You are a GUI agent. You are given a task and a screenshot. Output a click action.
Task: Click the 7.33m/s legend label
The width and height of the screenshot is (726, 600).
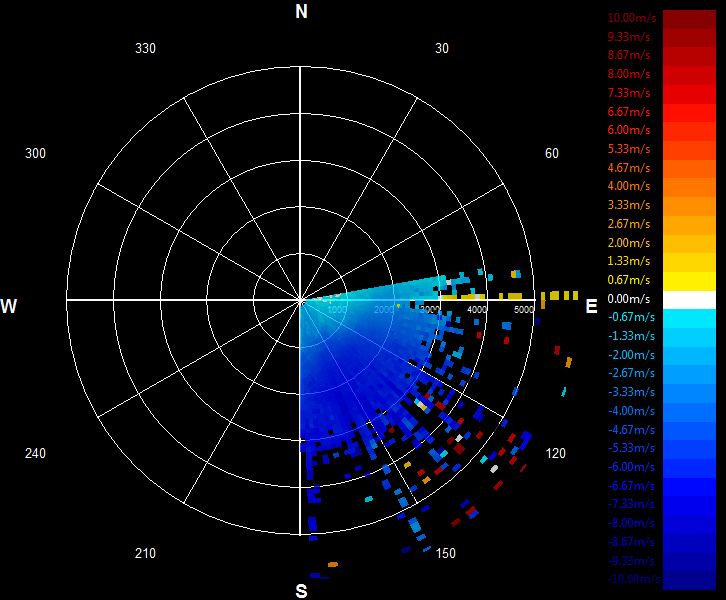pos(629,93)
